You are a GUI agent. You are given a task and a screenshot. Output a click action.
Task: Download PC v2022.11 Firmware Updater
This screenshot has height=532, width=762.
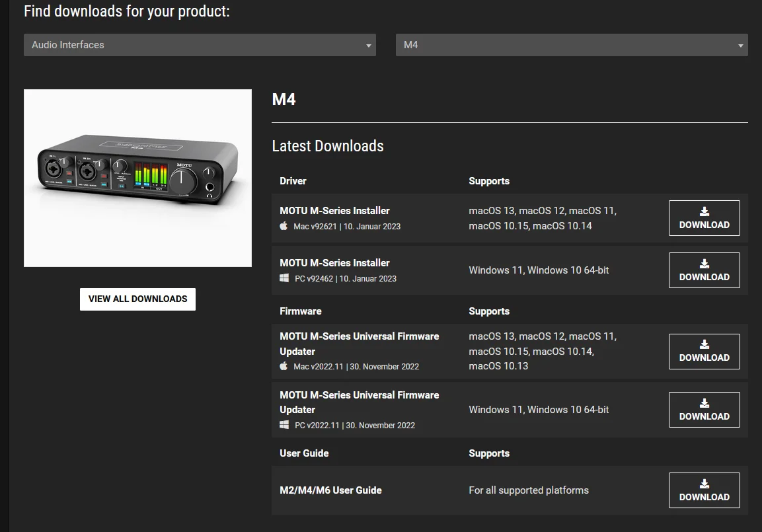704,410
